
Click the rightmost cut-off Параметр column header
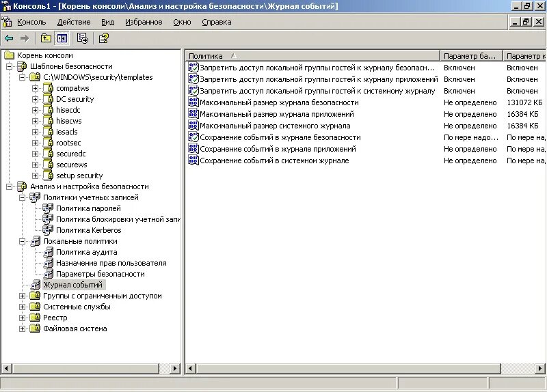525,56
